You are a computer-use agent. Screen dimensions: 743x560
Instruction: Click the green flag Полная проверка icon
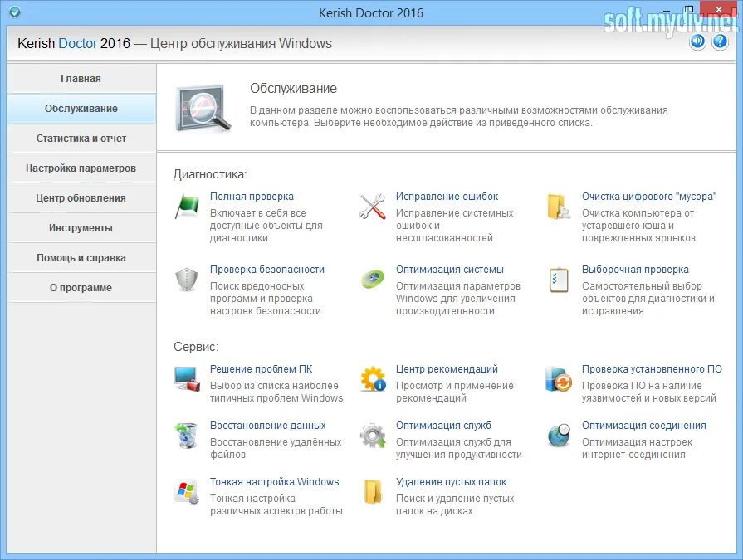tap(187, 207)
